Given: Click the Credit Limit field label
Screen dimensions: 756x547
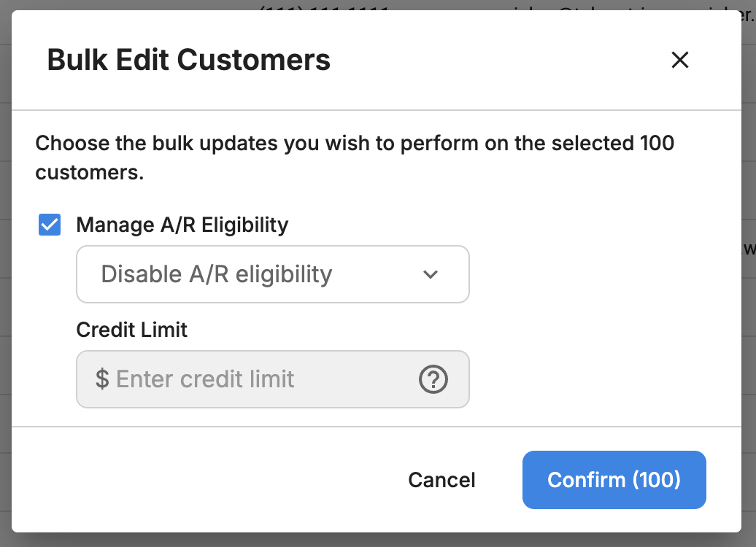Looking at the screenshot, I should click(131, 330).
